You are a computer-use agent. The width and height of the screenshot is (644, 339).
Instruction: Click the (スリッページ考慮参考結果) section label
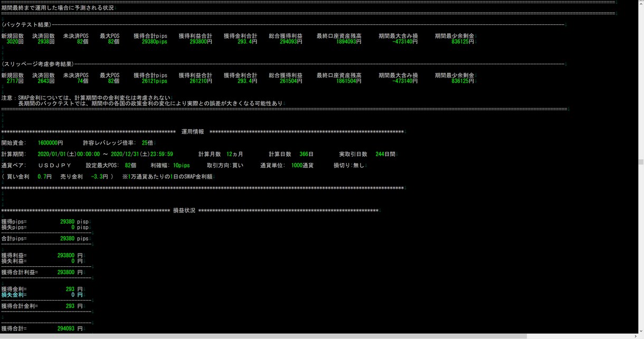[37, 64]
